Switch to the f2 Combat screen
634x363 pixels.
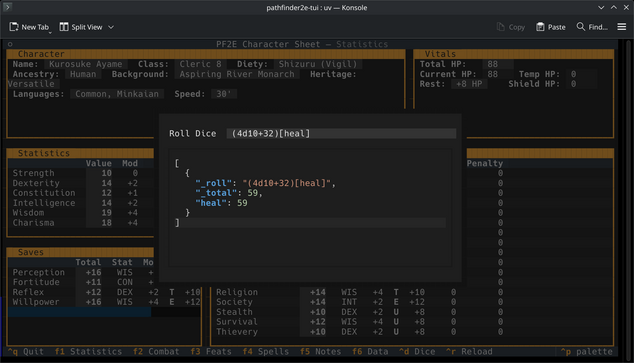tap(156, 351)
